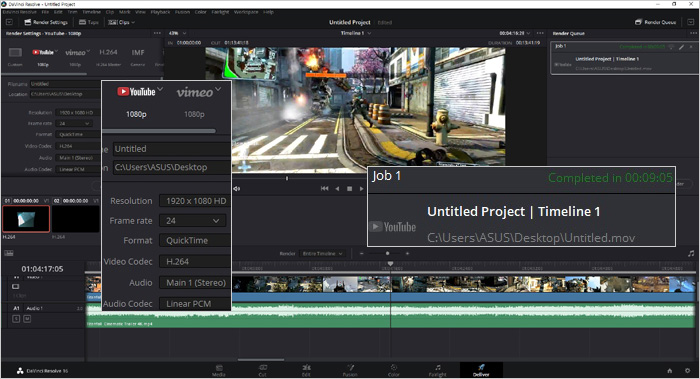Viewport: 700px width, 379px height.
Task: Toggle the Render Queue panel button
Action: coord(655,22)
